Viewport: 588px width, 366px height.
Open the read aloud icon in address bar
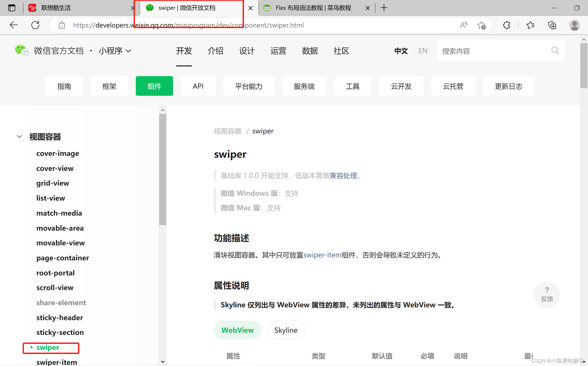pyautogui.click(x=463, y=25)
